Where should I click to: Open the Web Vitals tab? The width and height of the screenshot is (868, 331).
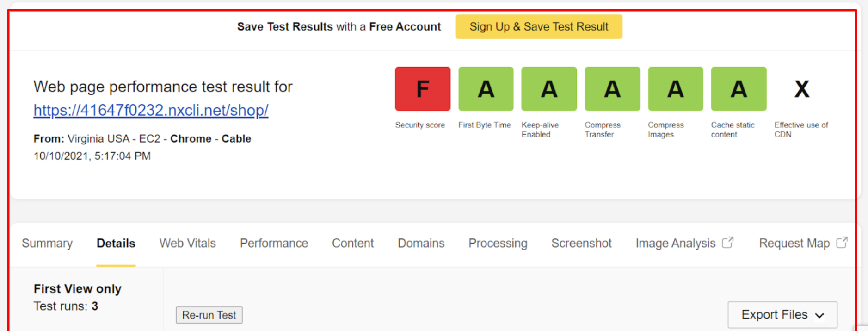(x=187, y=244)
